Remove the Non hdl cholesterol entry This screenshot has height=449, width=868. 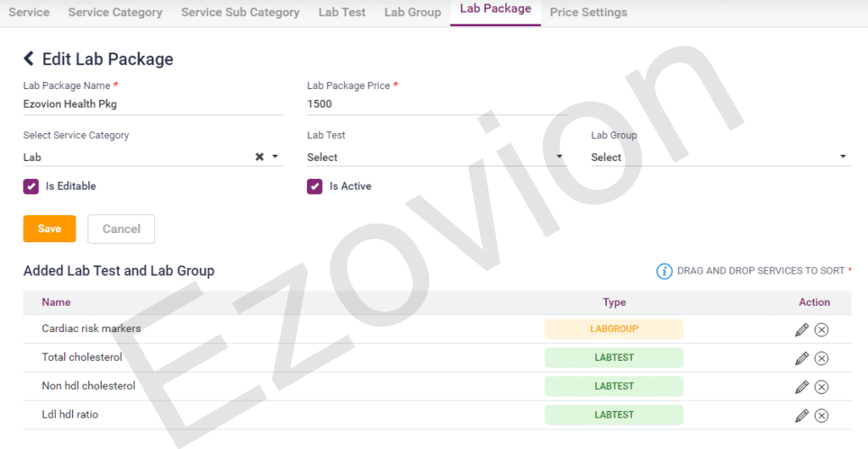point(821,387)
